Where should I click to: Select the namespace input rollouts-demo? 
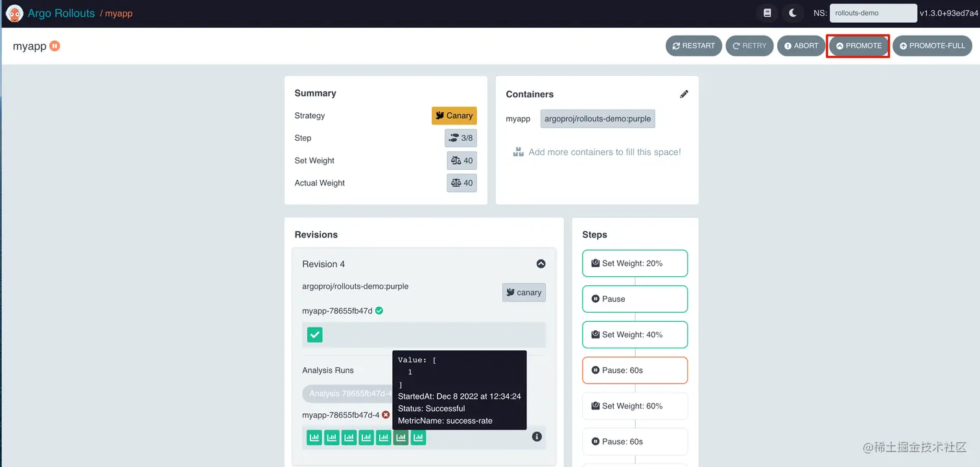(873, 13)
